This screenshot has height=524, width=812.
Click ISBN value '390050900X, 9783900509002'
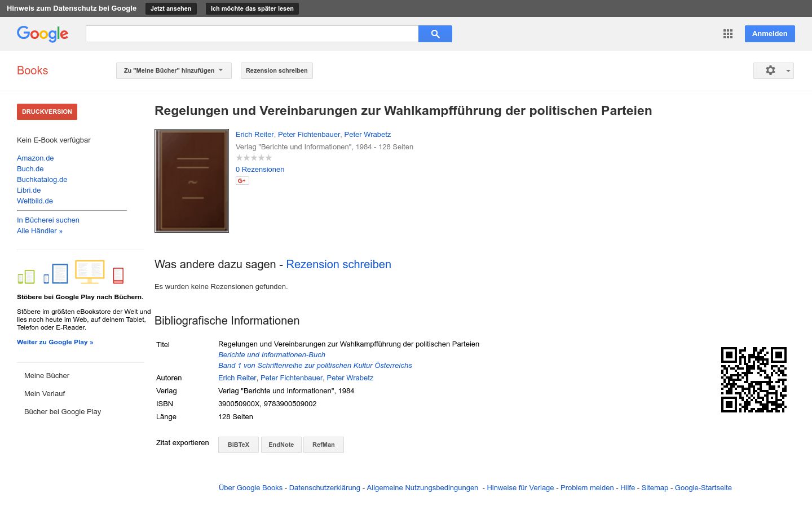coord(267,404)
